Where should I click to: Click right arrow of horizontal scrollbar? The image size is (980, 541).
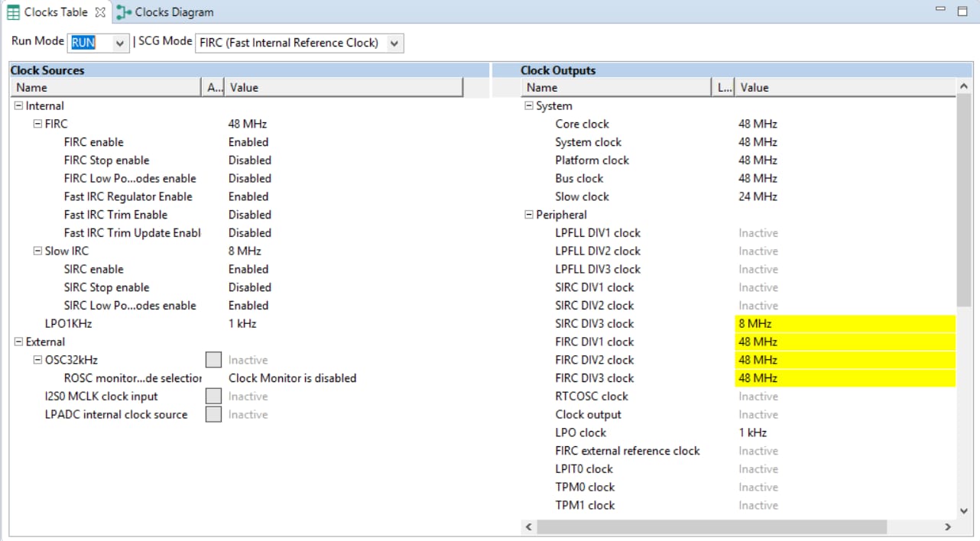point(948,527)
